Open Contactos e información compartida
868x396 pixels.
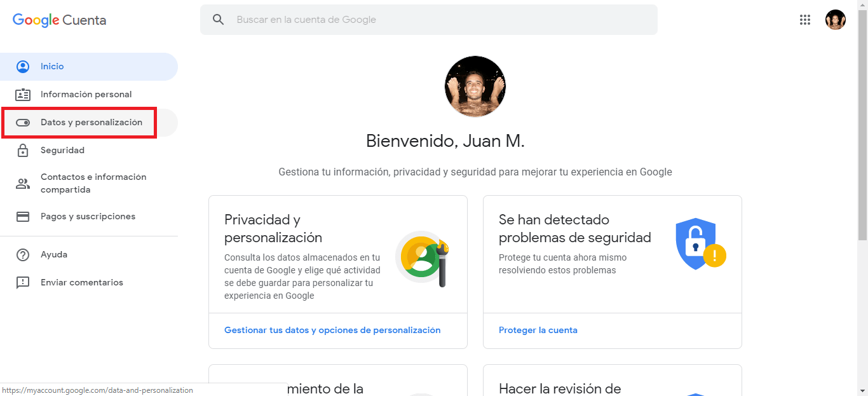89,184
